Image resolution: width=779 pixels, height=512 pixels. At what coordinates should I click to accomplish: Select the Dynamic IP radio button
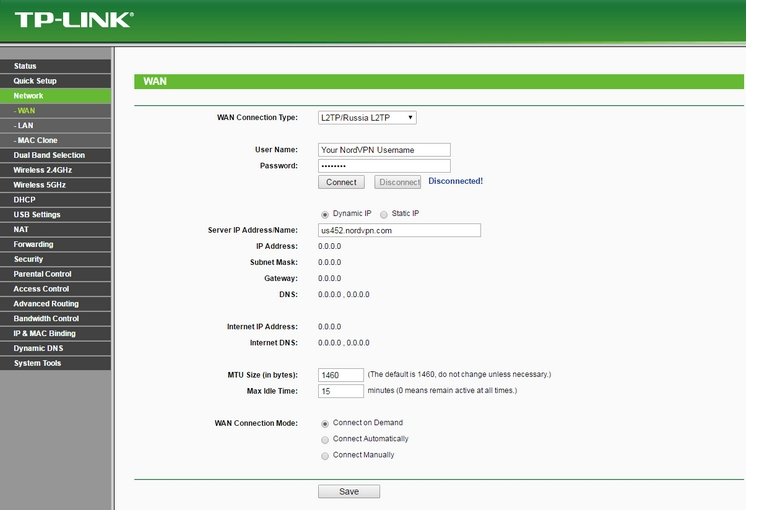pyautogui.click(x=325, y=215)
